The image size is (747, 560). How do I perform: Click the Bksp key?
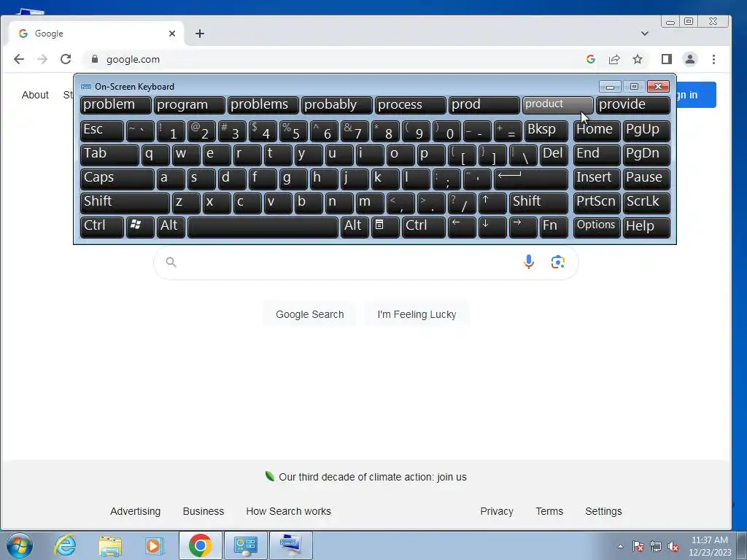pos(546,131)
